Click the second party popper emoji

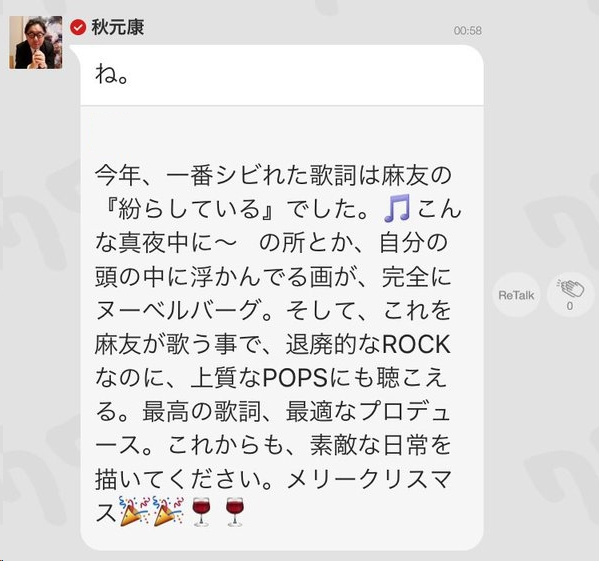click(168, 511)
